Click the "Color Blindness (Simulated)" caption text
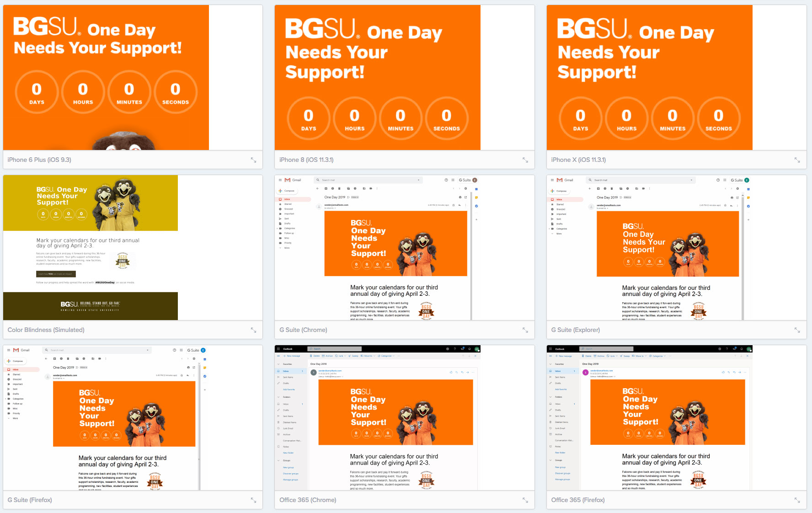 click(46, 330)
